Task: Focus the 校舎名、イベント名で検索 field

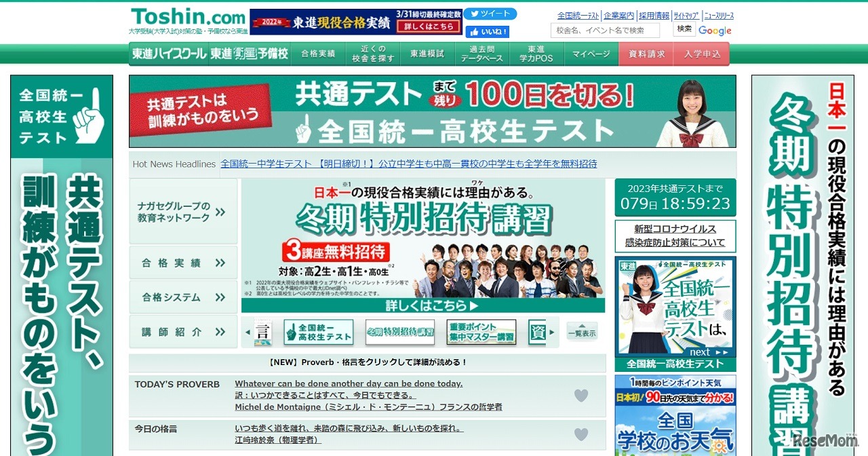Action: 606,30
